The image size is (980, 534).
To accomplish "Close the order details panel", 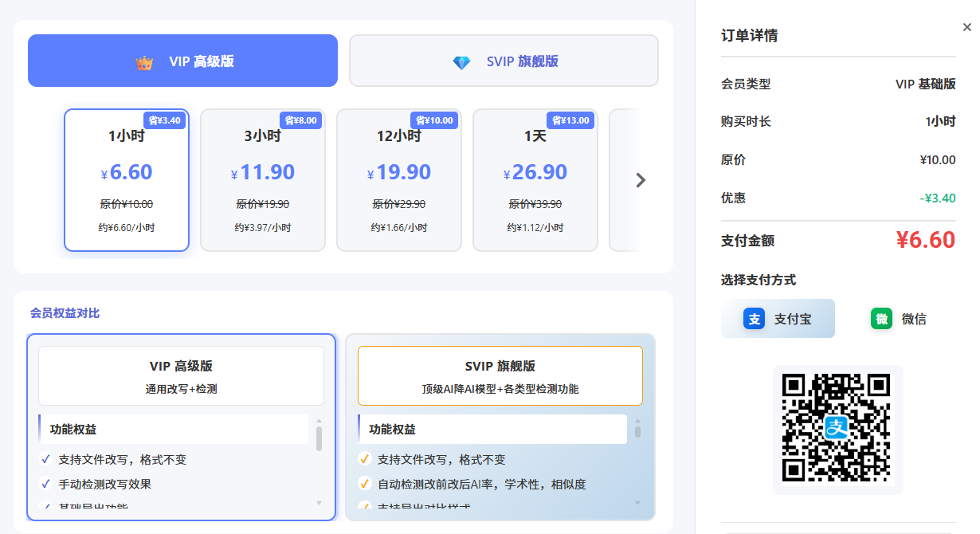I will coord(967,27).
